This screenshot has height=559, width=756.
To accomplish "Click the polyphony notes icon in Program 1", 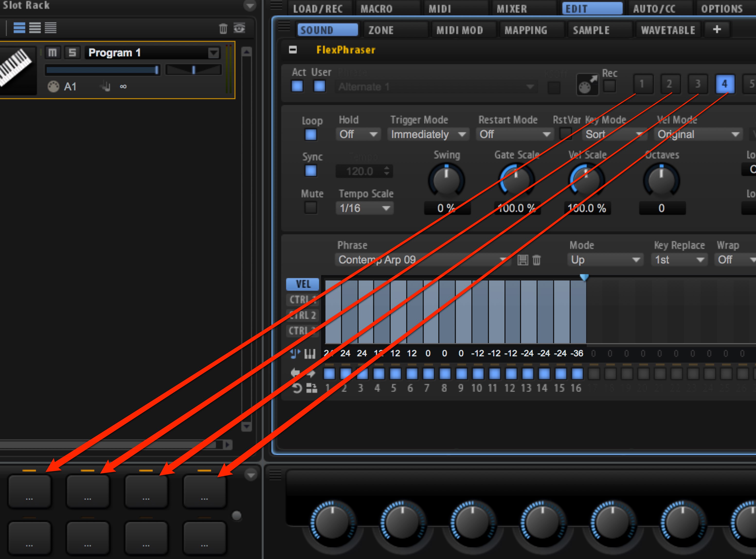I will click(106, 87).
